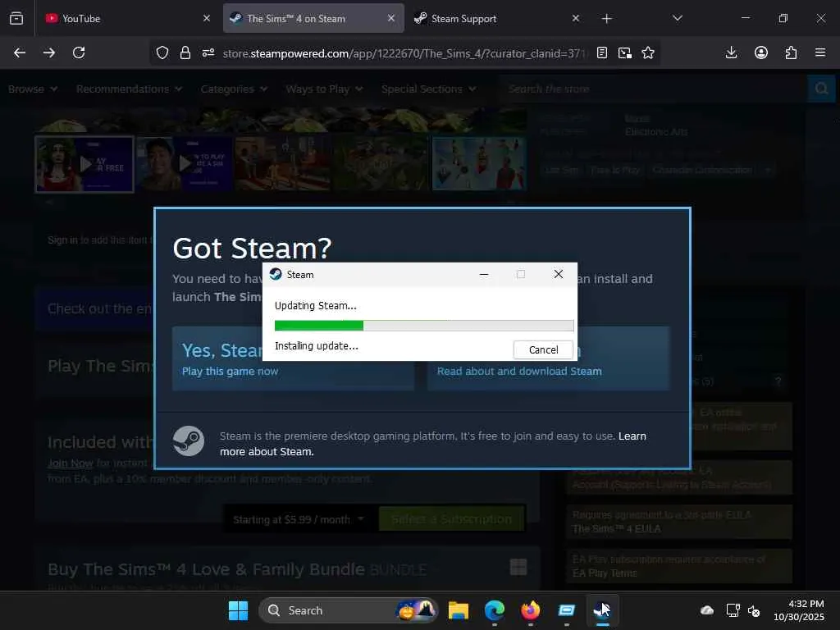The height and width of the screenshot is (630, 840).
Task: Click the store search magnifier button
Action: pyautogui.click(x=821, y=89)
